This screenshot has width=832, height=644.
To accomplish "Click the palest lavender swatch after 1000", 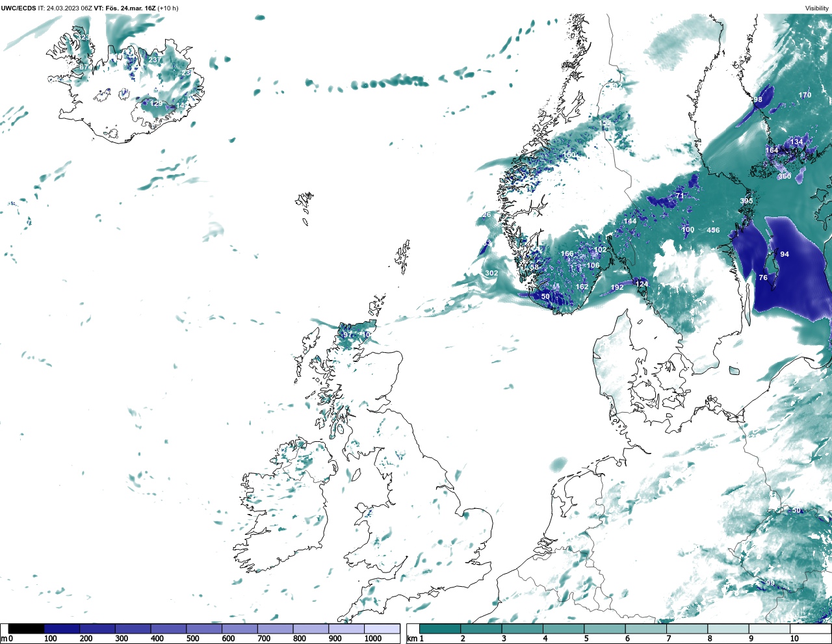I will pyautogui.click(x=382, y=629).
